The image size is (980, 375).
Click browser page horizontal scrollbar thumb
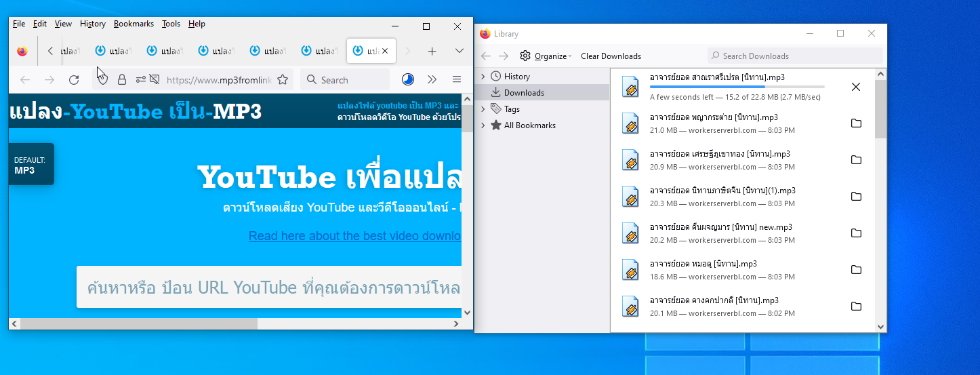click(x=139, y=324)
